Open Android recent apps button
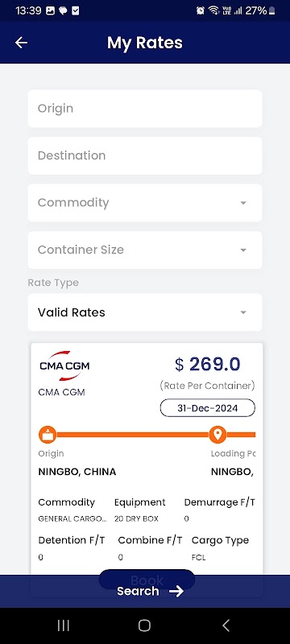Screen dimensions: 290x644 (x=64, y=625)
